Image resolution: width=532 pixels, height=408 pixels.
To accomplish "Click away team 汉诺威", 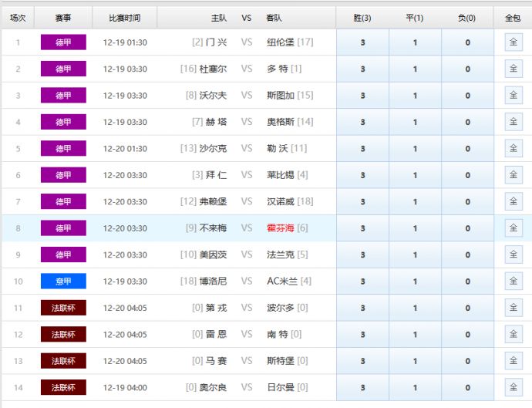I will point(280,201).
